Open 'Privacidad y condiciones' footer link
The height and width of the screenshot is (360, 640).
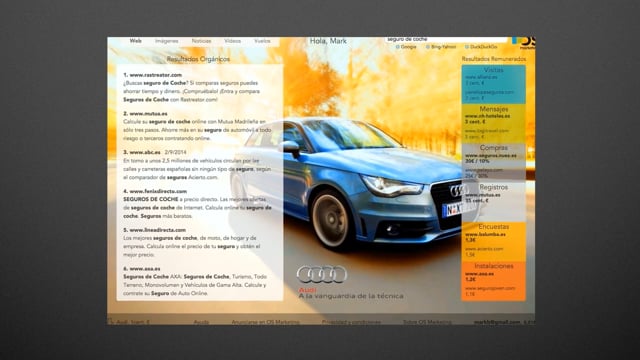(351, 322)
